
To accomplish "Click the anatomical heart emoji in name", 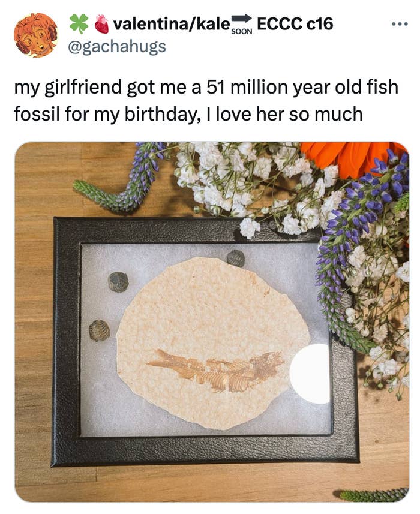I will point(102,24).
